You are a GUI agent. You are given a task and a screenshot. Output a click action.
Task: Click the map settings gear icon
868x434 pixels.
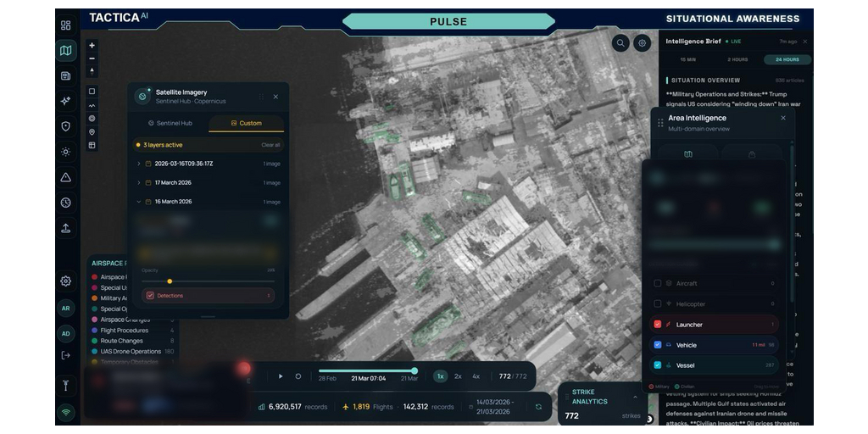pyautogui.click(x=643, y=42)
